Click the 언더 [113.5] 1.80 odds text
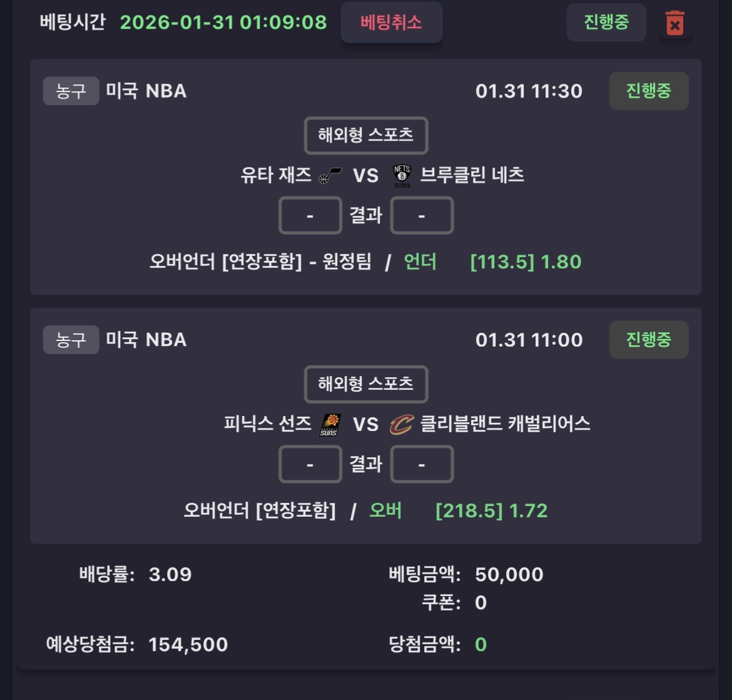732x700 pixels. pos(493,261)
